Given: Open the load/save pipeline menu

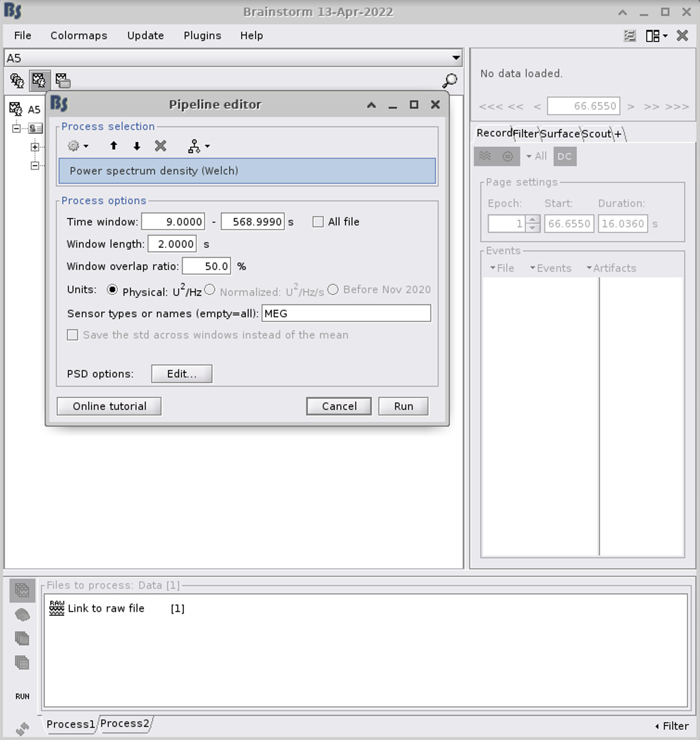Looking at the screenshot, I should pos(199,146).
